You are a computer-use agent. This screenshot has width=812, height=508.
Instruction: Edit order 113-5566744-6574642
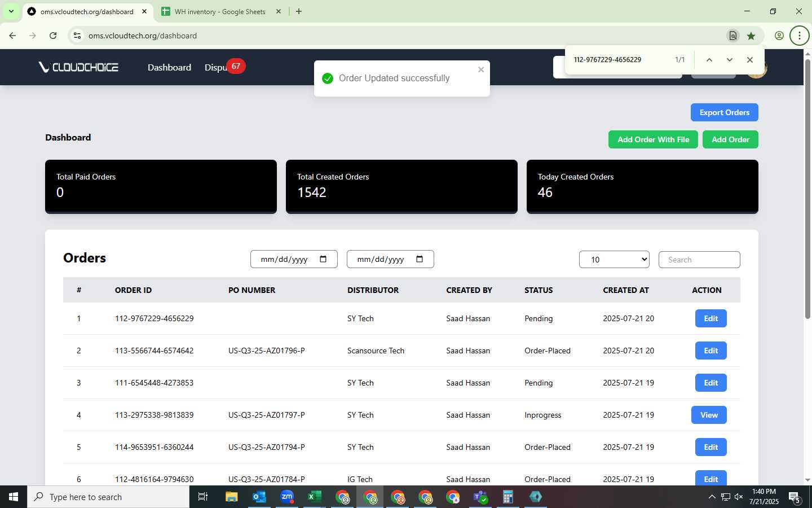pos(710,351)
